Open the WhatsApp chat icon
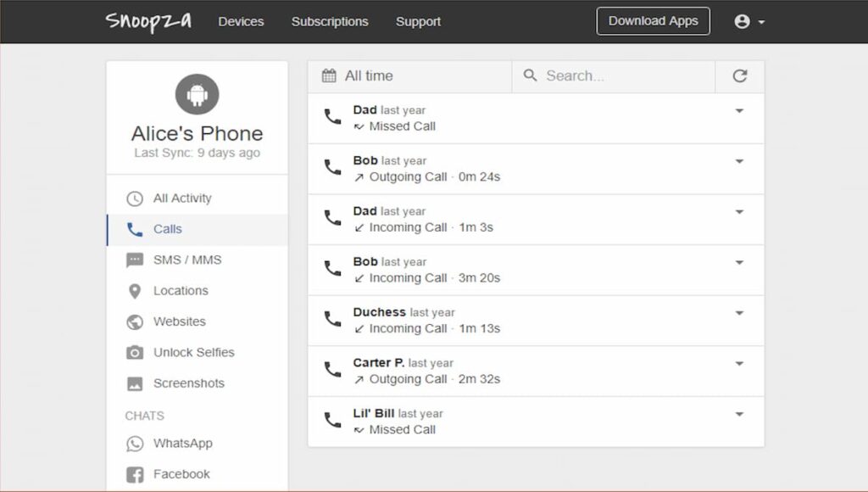Screen dimensions: 868x492 pyautogui.click(x=135, y=444)
